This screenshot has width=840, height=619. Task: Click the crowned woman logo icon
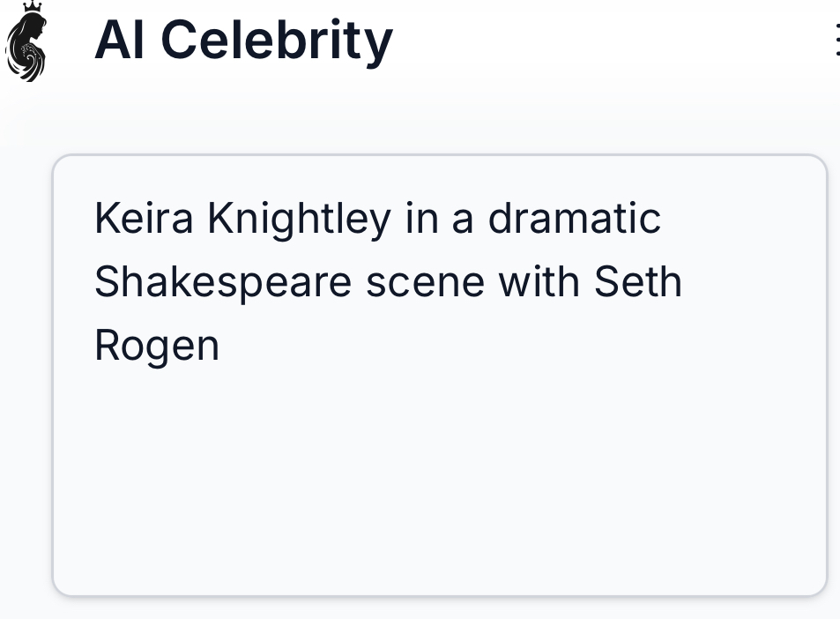point(26,41)
